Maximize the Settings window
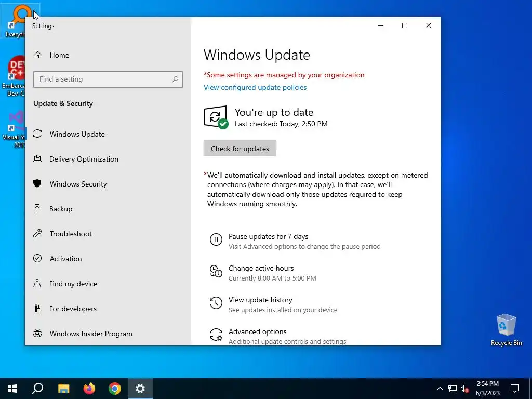 coord(404,25)
